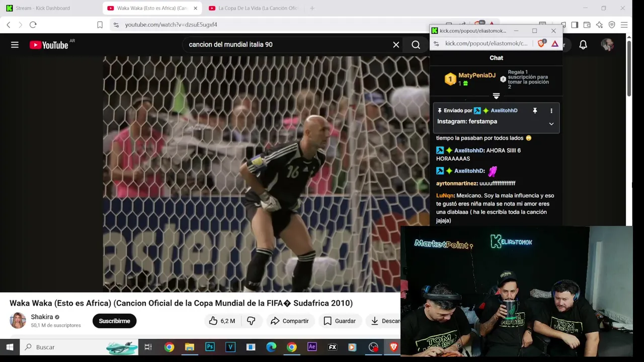644x362 pixels.
Task: Open Shakira channel avatar
Action: (x=18, y=321)
